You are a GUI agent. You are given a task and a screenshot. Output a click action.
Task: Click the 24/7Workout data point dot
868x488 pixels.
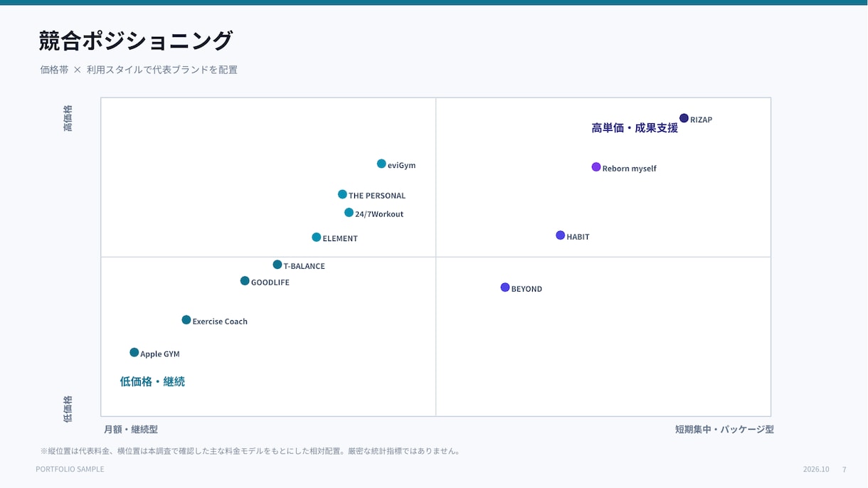click(x=349, y=213)
